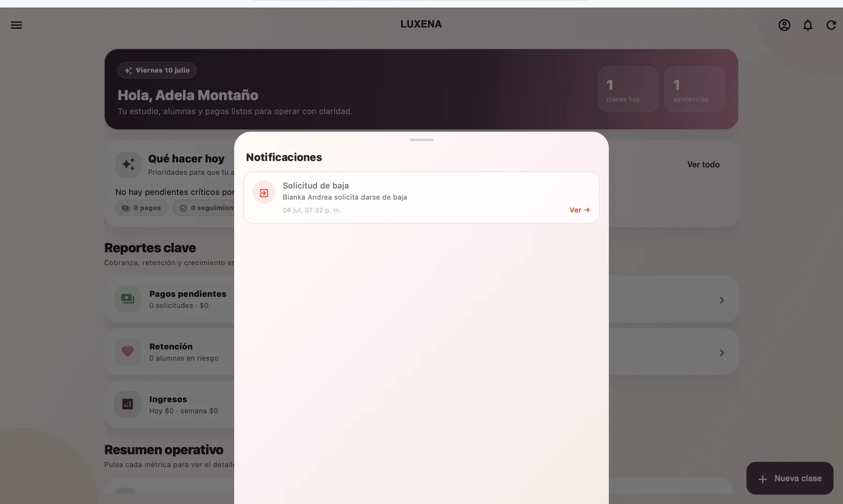This screenshot has width=843, height=504.
Task: Click 'Tu estudio, alumnas y pagos' subtitle
Action: [235, 111]
